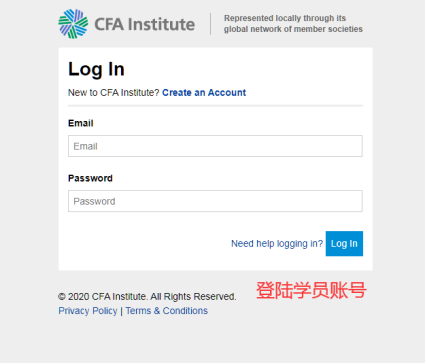Click the bold Password field label
426x364 pixels.
point(90,178)
